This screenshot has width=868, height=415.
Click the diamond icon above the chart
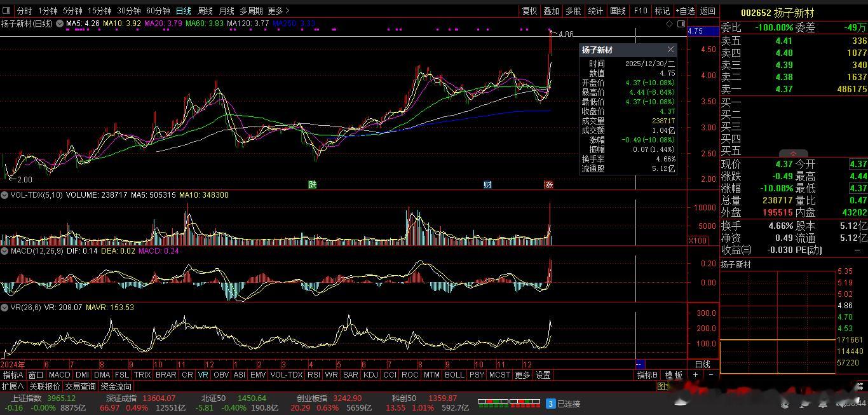670,24
